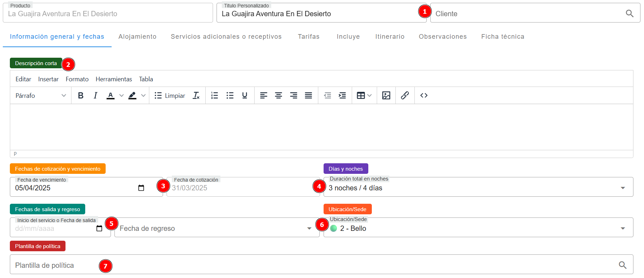Switch to the Alojamiento tab
Image resolution: width=644 pixels, height=278 pixels.
(137, 37)
